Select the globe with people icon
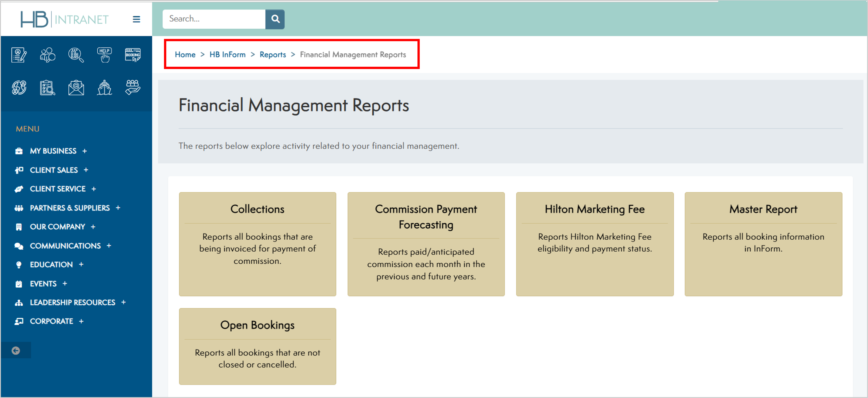The height and width of the screenshot is (398, 868). click(x=19, y=88)
